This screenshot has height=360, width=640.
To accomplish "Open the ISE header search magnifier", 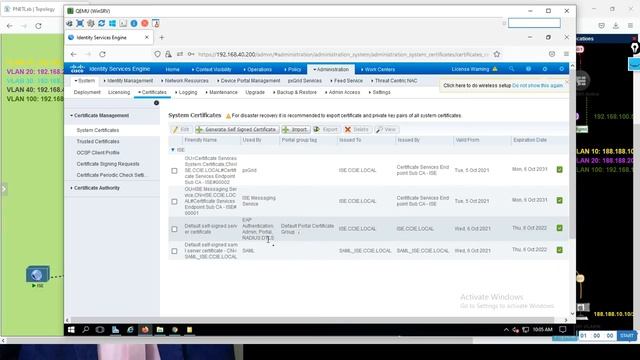I will (x=511, y=69).
